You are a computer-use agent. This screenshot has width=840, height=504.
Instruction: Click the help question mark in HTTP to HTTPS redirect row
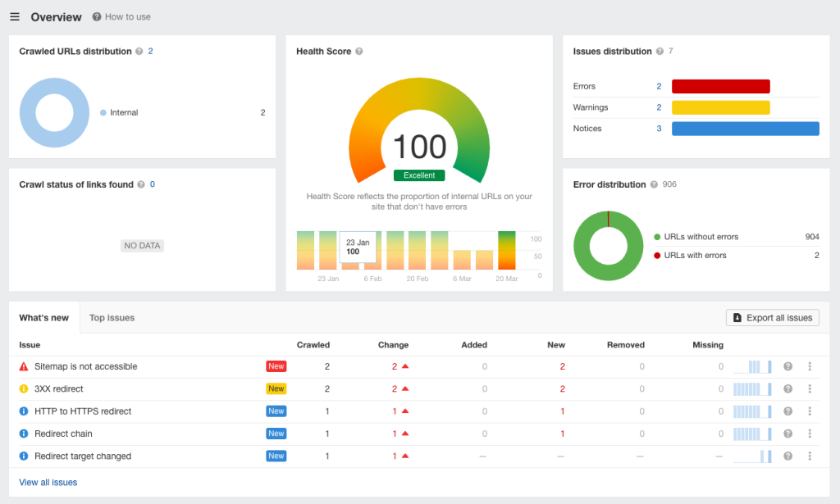point(787,411)
